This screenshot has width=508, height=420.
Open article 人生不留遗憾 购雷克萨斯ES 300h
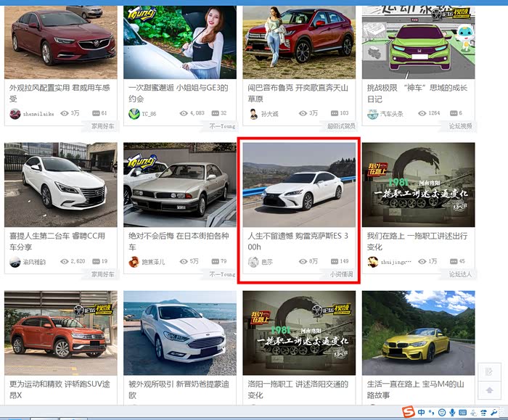tap(298, 241)
